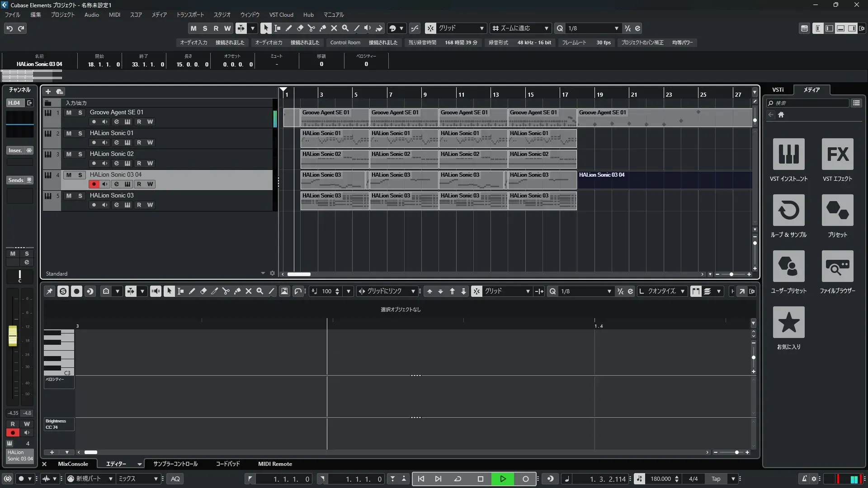This screenshot has height=488, width=868.
Task: Select the Scissors split tool in main toolbar
Action: click(311, 28)
